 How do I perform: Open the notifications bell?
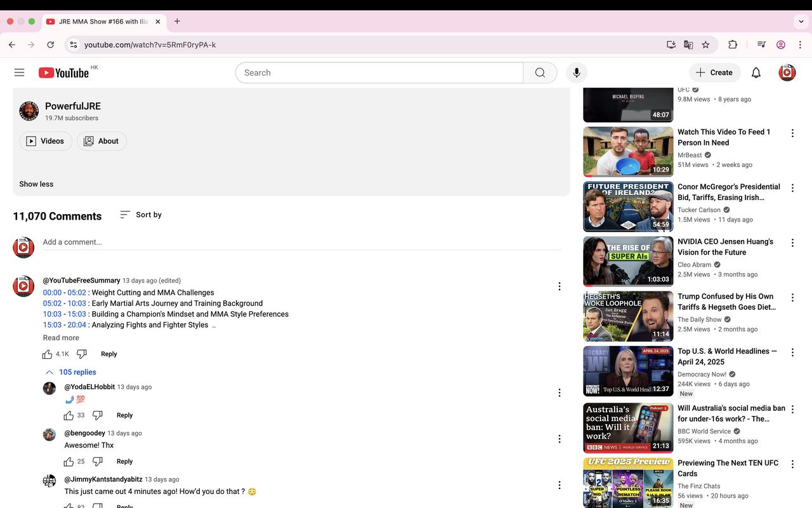tap(756, 72)
